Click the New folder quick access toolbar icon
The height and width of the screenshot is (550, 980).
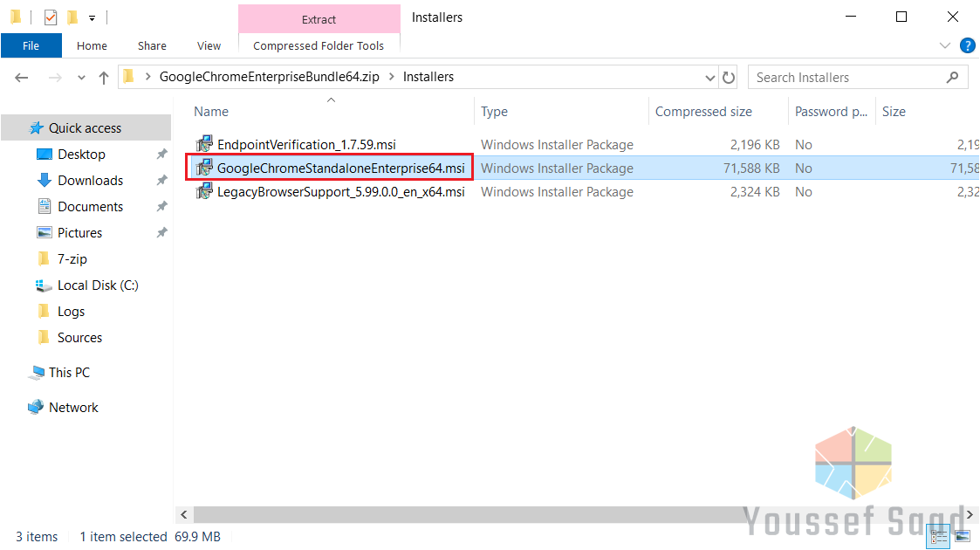[x=72, y=17]
